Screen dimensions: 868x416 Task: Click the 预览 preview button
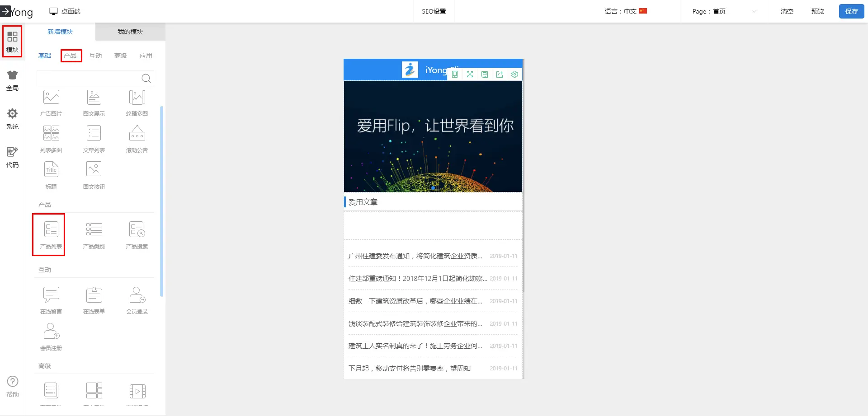(817, 11)
